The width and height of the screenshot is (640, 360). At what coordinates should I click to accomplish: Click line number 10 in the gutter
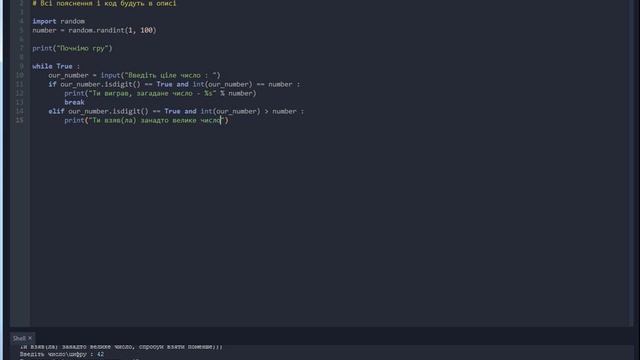pos(20,75)
